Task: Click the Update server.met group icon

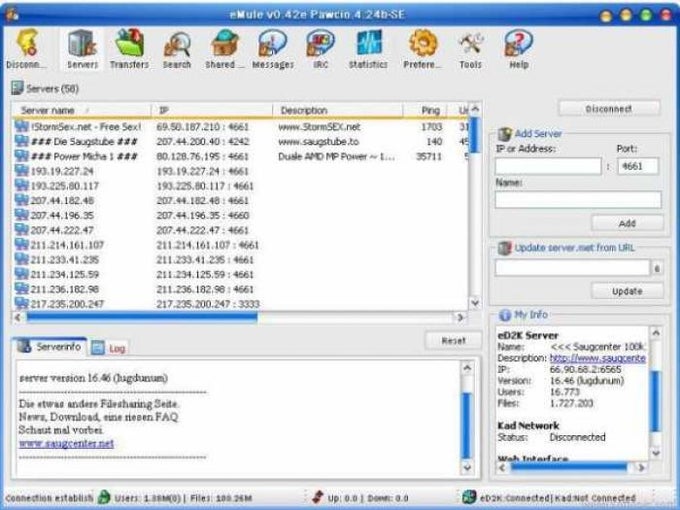Action: coord(505,248)
